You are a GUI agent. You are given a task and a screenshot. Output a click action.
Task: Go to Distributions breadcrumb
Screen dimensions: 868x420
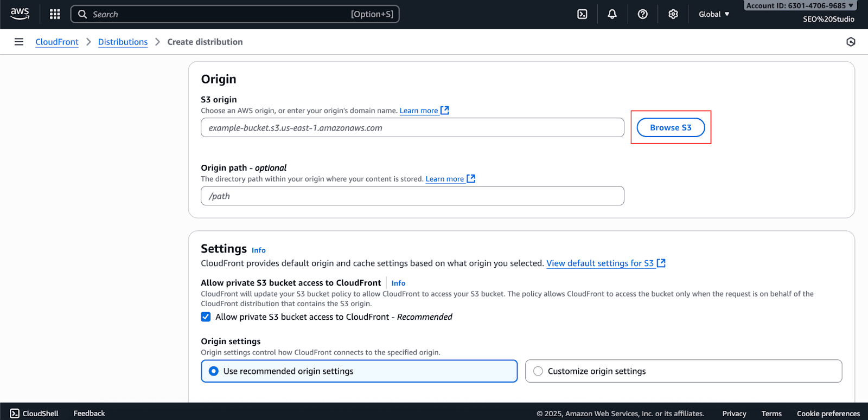point(123,42)
